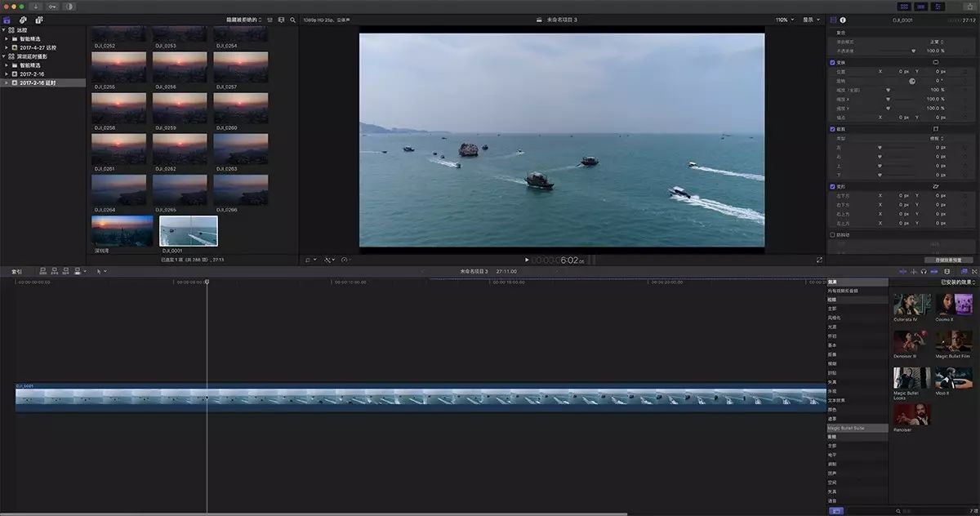
Task: Open the 混合模式 正常 dropdown
Action: click(x=936, y=42)
